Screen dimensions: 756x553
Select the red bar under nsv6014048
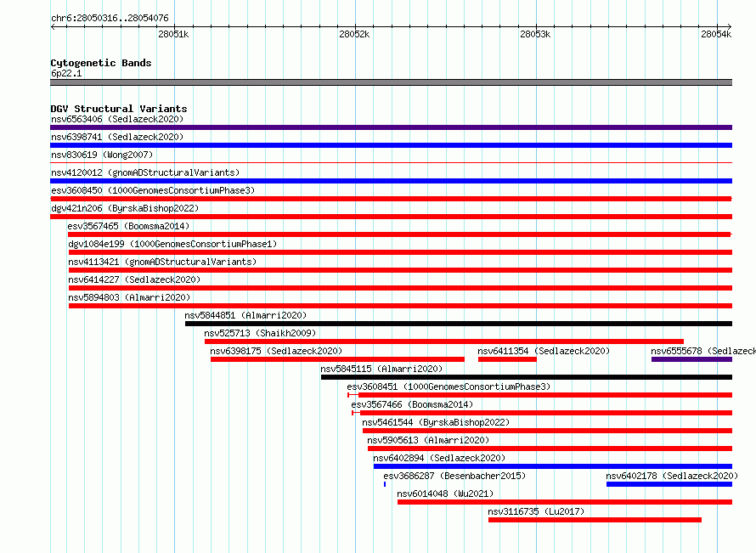tap(565, 502)
